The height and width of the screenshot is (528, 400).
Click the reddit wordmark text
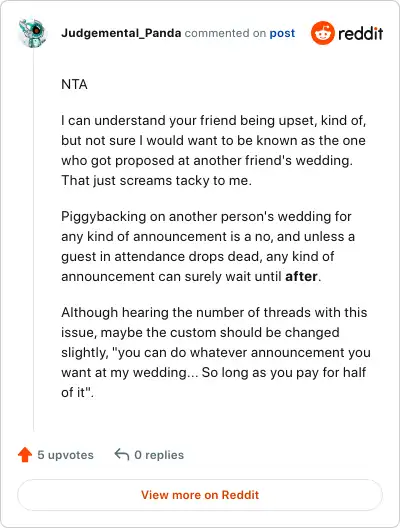pos(360,33)
